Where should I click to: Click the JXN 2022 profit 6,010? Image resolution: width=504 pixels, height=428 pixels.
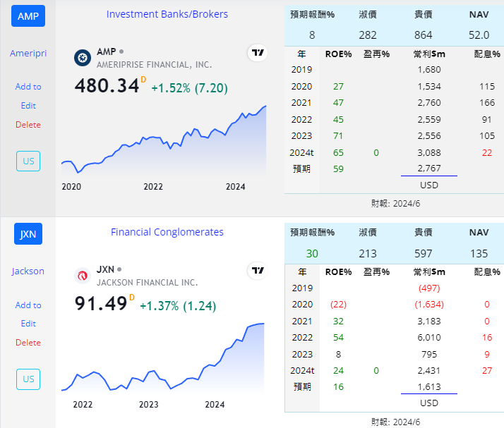point(429,338)
